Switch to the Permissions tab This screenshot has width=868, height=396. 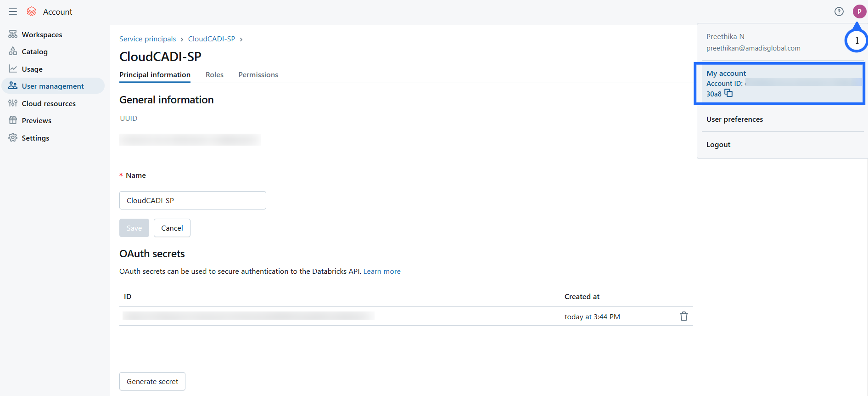click(258, 74)
